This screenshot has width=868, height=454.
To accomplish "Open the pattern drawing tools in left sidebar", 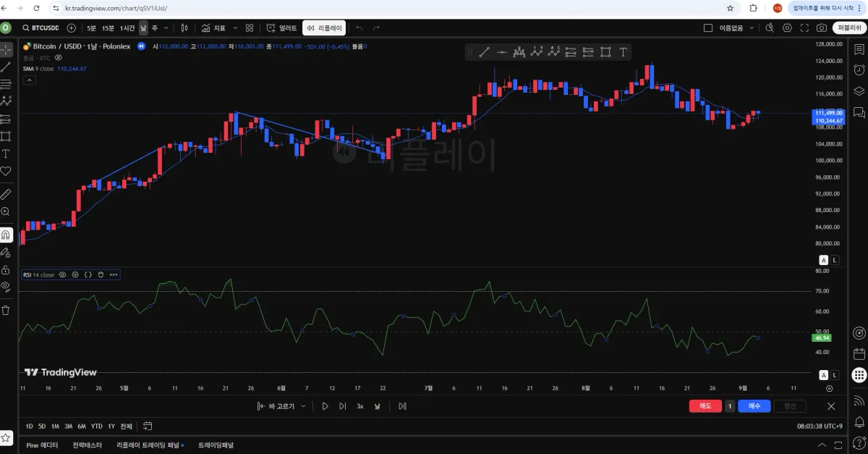I will click(6, 101).
